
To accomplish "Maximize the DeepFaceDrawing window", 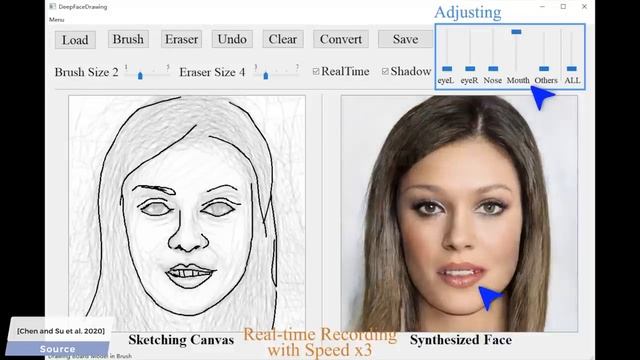I will pyautogui.click(x=563, y=7).
